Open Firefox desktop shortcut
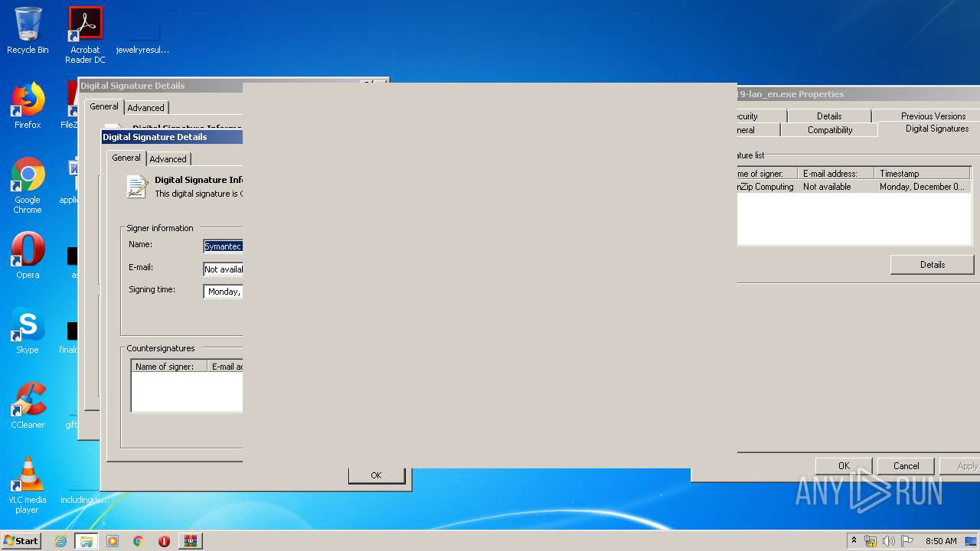Viewport: 980px width, 551px height. (28, 106)
